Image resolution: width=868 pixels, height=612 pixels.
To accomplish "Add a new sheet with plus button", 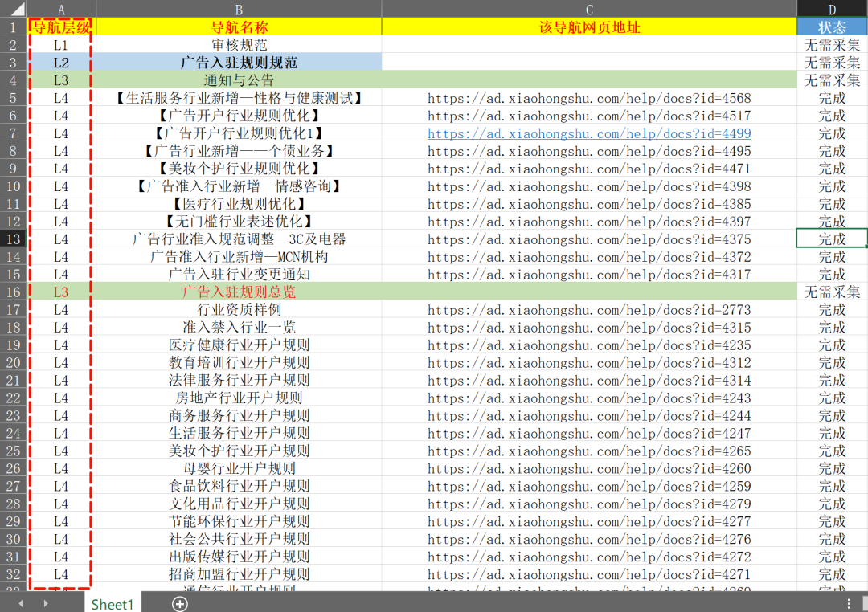I will (180, 604).
